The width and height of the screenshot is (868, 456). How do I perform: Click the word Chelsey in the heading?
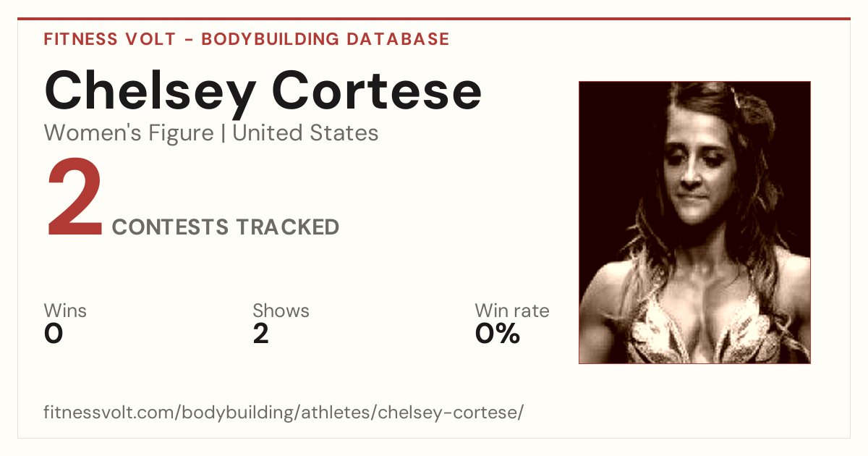(x=149, y=93)
